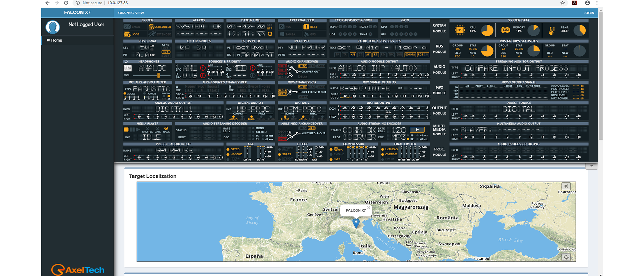This screenshot has height=276, width=644.
Task: Click the FALCON X7 map pin marker
Action: [x=356, y=223]
